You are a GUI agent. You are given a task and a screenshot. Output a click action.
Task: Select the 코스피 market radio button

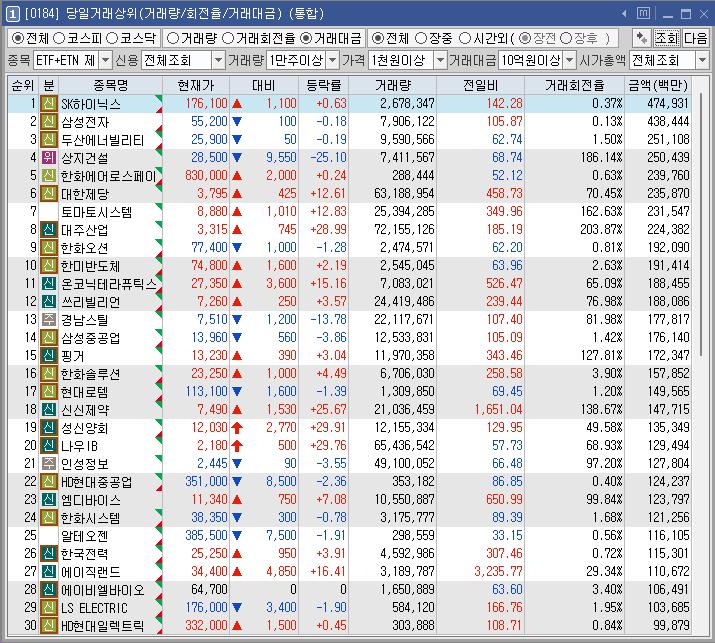tap(59, 38)
